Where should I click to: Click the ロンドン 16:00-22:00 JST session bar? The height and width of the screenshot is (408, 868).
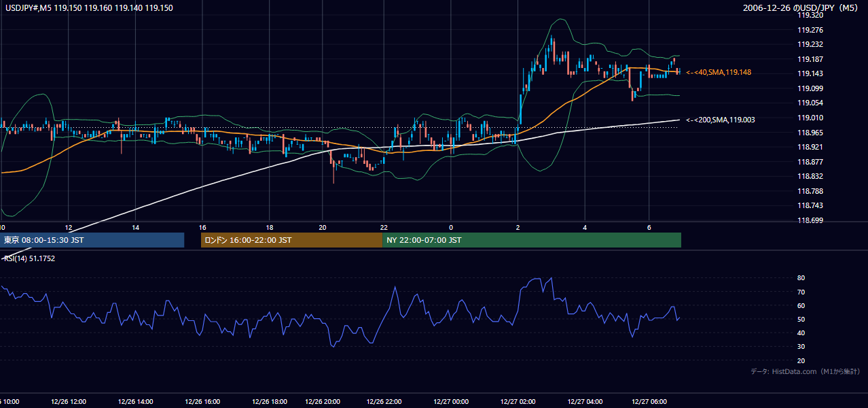point(291,240)
